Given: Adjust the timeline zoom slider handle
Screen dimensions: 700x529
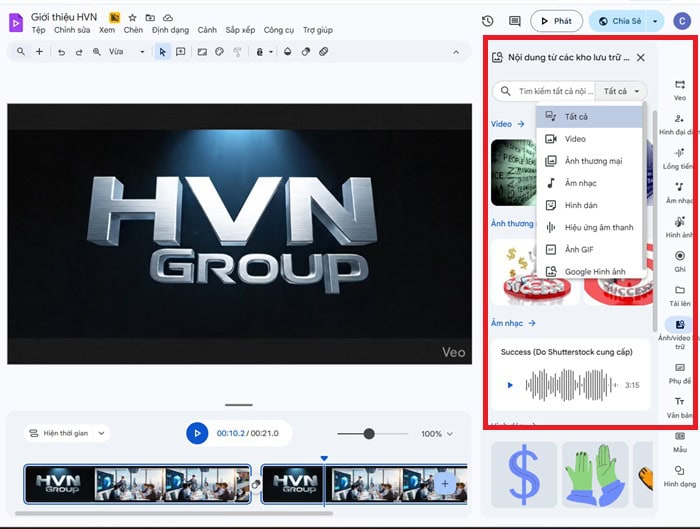Looking at the screenshot, I should click(x=369, y=433).
